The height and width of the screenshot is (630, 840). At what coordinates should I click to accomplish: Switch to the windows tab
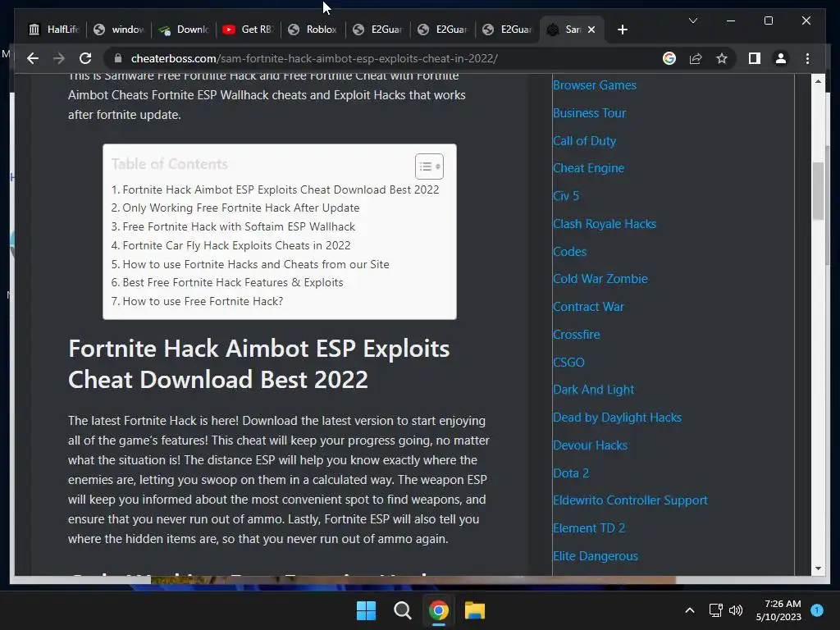(x=119, y=30)
